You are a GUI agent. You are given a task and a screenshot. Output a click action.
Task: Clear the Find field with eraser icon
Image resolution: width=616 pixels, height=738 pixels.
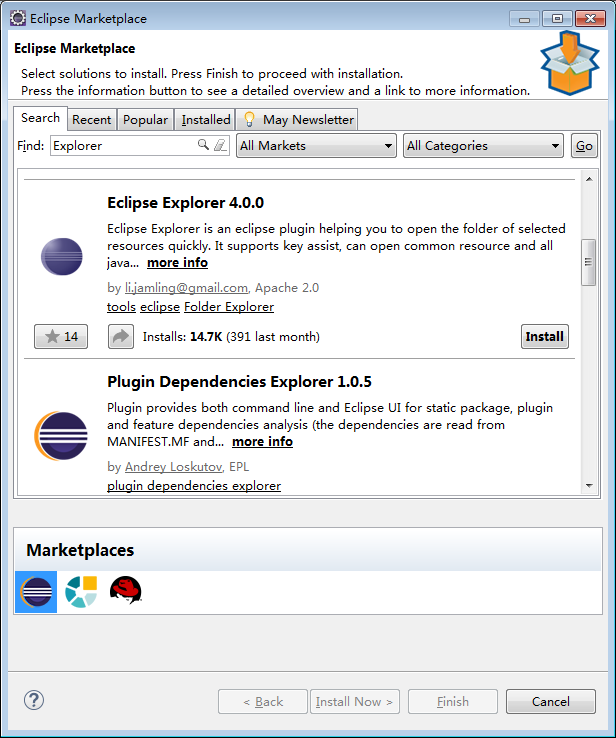220,145
